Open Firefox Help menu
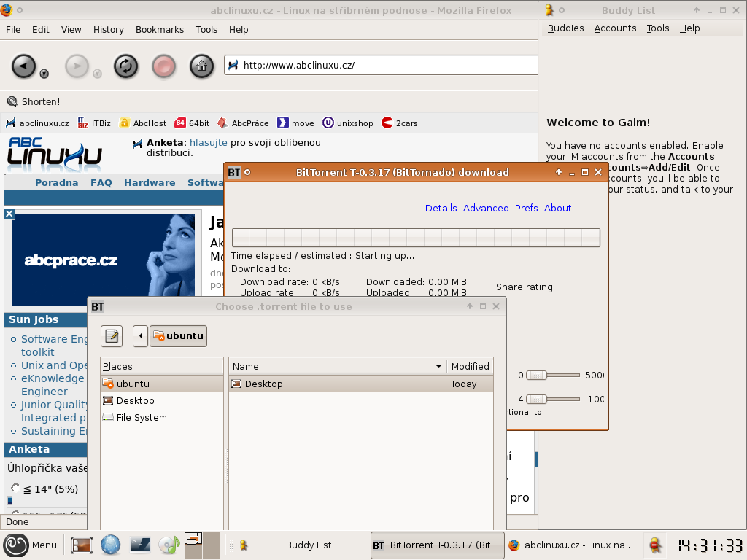Screen dimensions: 747x560 coord(239,29)
